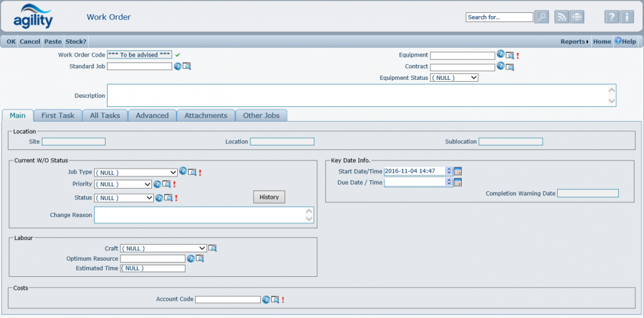Open calendar picker for Start Date/Time

458,171
